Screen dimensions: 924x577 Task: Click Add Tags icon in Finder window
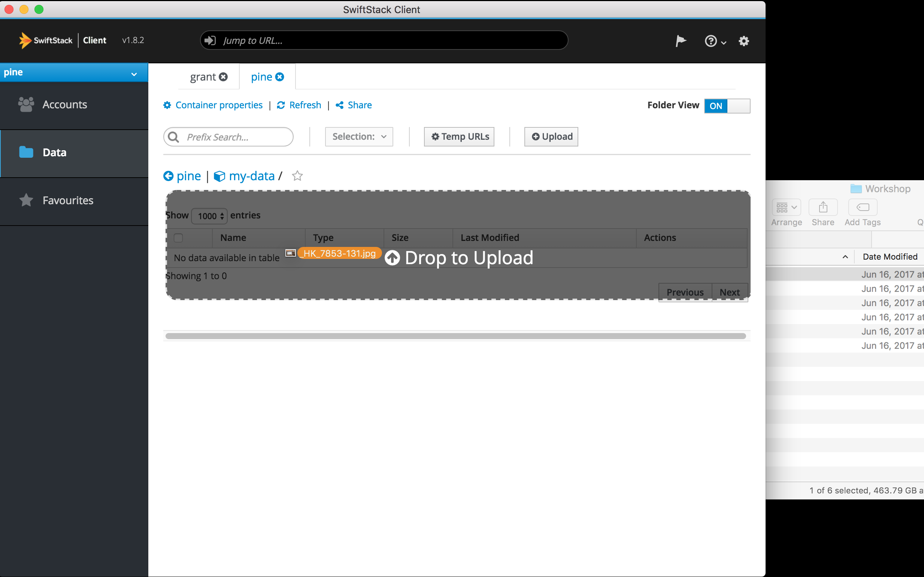tap(863, 208)
